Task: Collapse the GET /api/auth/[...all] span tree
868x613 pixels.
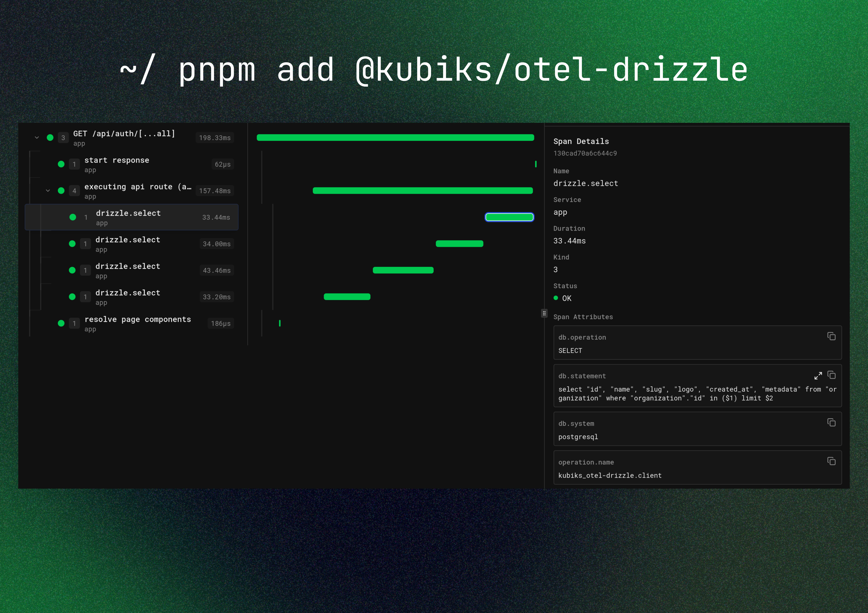Action: point(36,137)
